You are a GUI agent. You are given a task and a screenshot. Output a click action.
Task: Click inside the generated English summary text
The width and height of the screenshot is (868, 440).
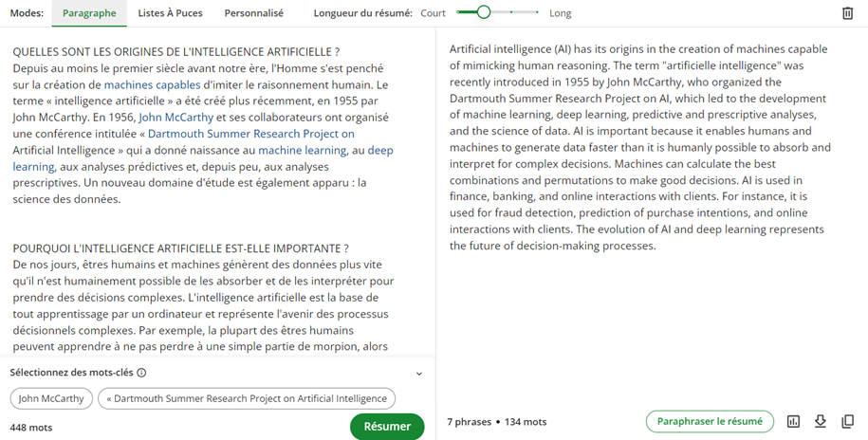tap(639, 147)
